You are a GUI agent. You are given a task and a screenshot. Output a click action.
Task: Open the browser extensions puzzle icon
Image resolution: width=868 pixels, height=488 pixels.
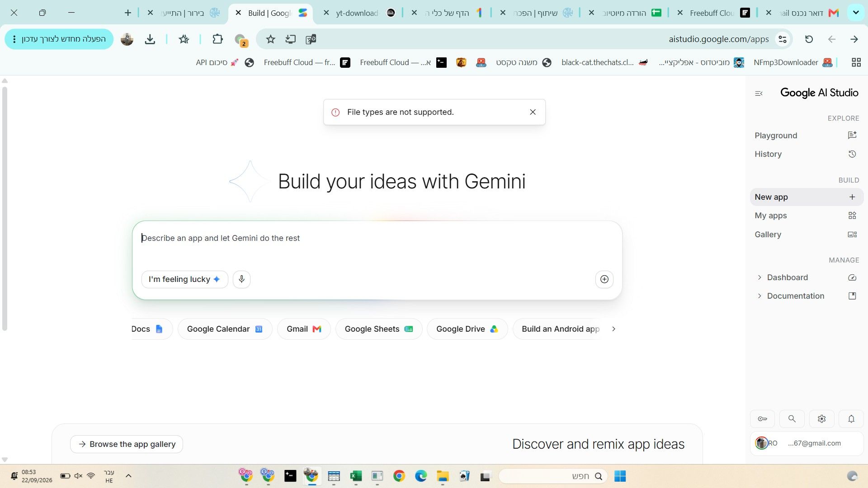[217, 39]
